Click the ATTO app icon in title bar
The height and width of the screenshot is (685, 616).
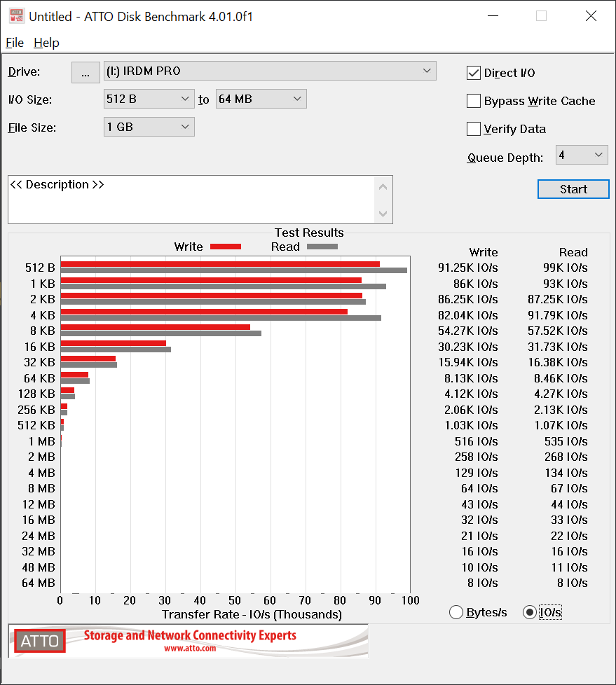click(x=16, y=15)
